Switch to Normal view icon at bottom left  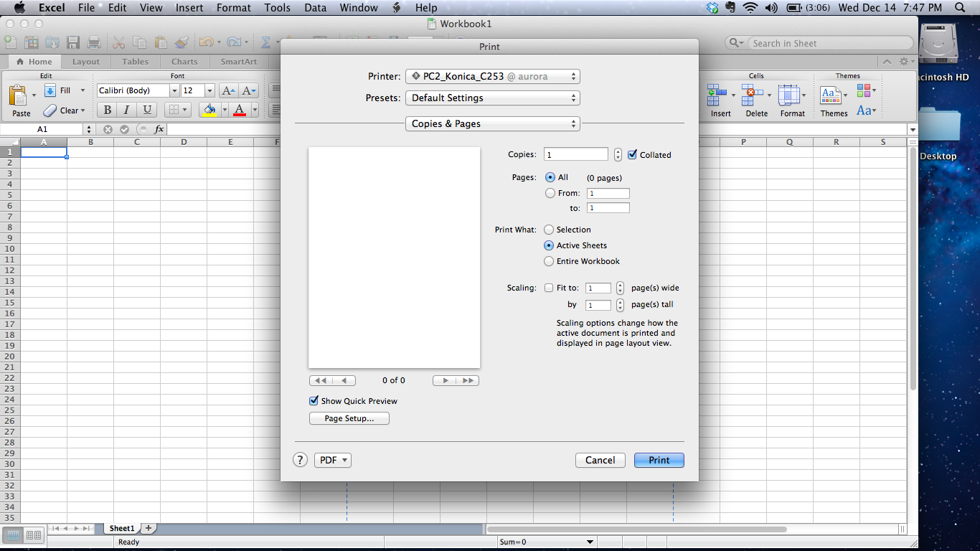pyautogui.click(x=13, y=534)
